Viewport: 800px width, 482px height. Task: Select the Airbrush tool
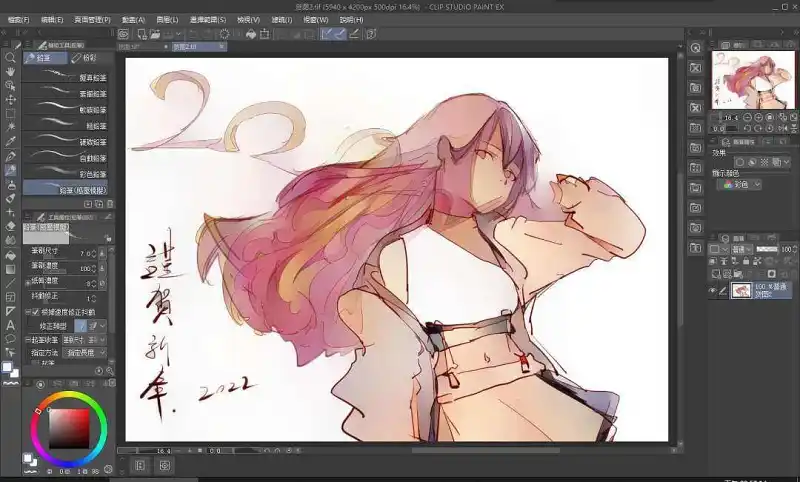[x=10, y=184]
